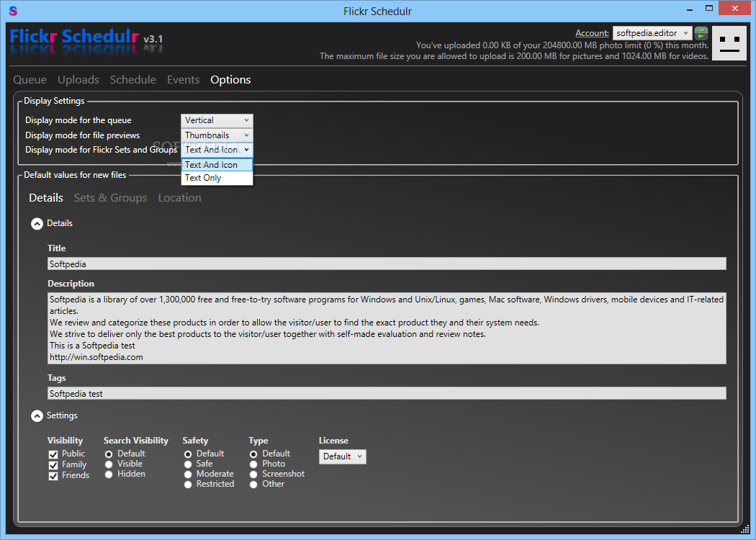Open the Location sub-tab
Viewport: 756px width, 540px height.
pos(180,198)
